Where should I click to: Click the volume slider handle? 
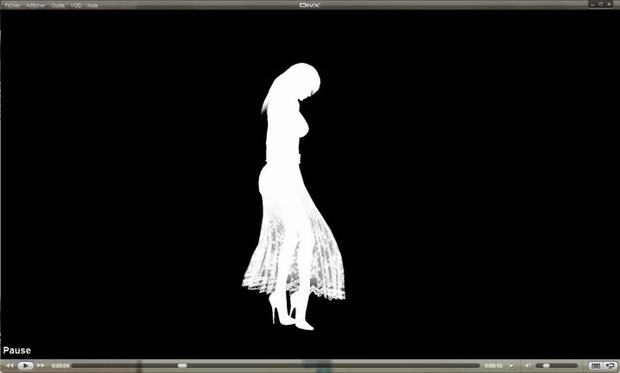pos(546,365)
